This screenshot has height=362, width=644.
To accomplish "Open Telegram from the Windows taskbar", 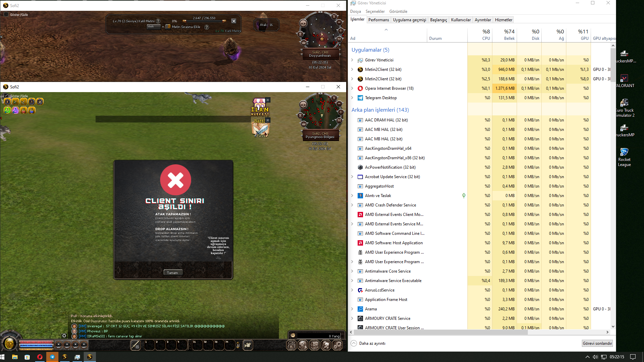I will point(52,357).
